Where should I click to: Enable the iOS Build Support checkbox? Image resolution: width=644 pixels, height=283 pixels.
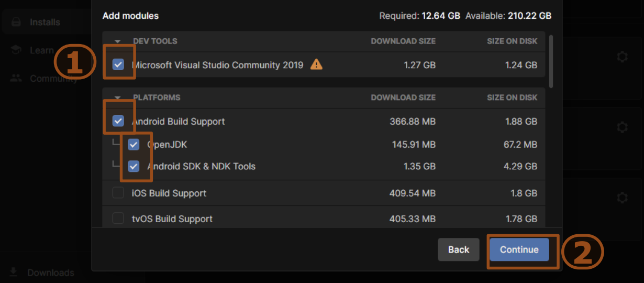pos(118,193)
